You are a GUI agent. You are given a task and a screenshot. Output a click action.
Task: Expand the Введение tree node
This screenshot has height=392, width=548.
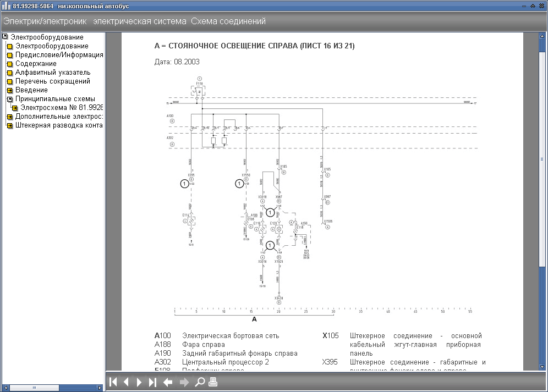pos(10,90)
